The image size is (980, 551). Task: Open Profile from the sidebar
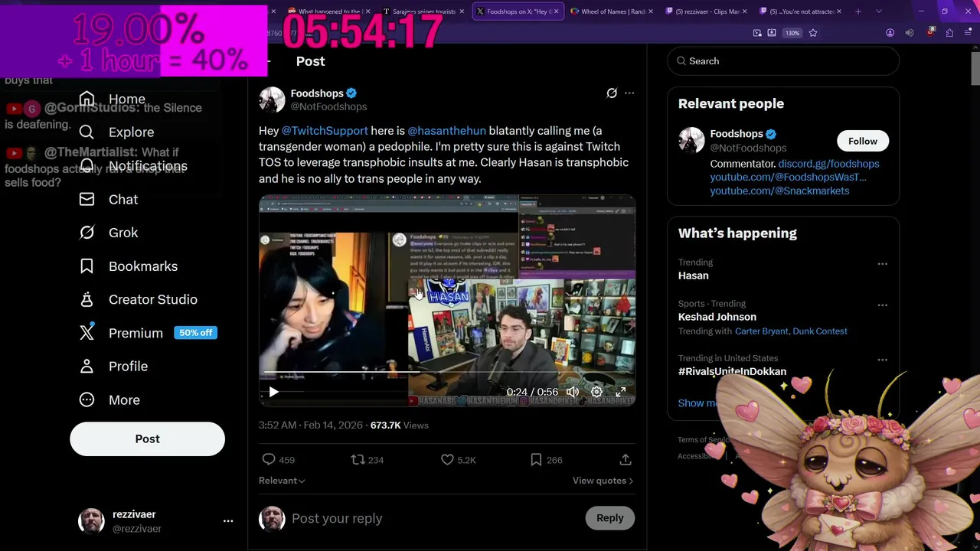113,367
